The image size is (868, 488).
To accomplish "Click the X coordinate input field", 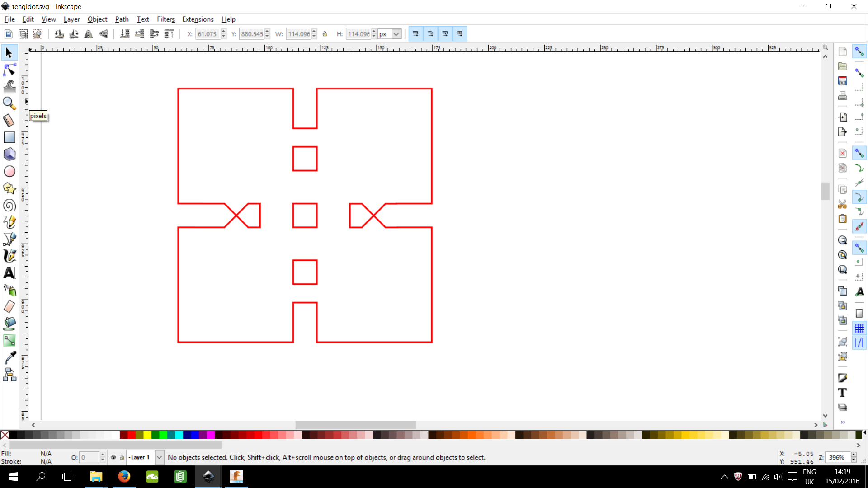I will coord(208,34).
